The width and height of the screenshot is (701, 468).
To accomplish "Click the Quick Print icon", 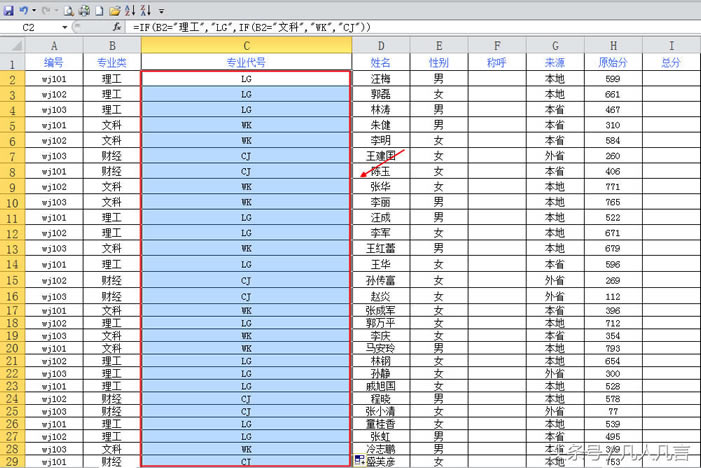I will 83,11.
